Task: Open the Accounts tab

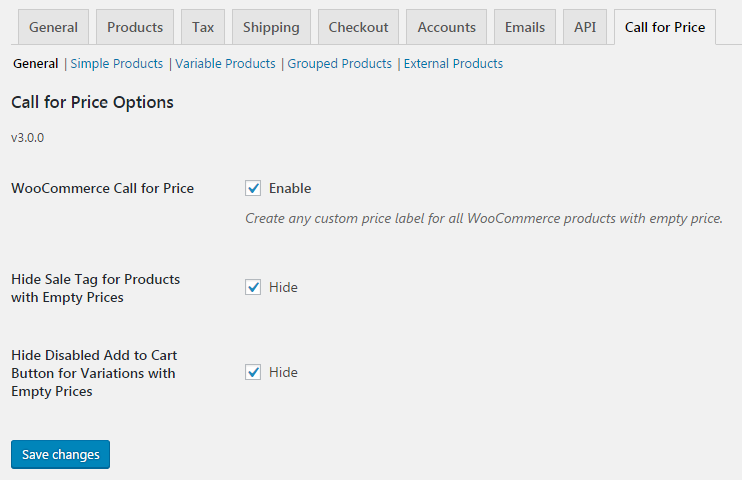Action: pos(446,27)
